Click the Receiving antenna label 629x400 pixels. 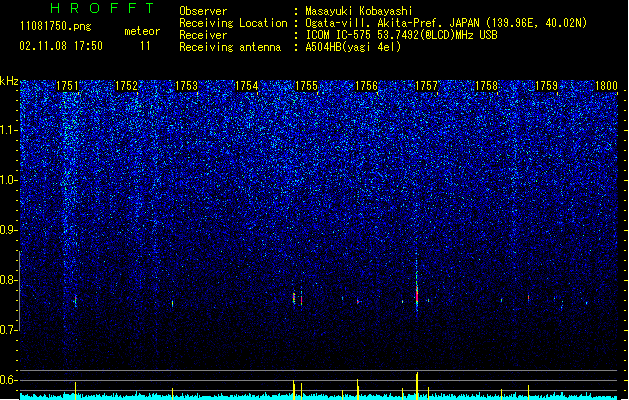coord(230,47)
